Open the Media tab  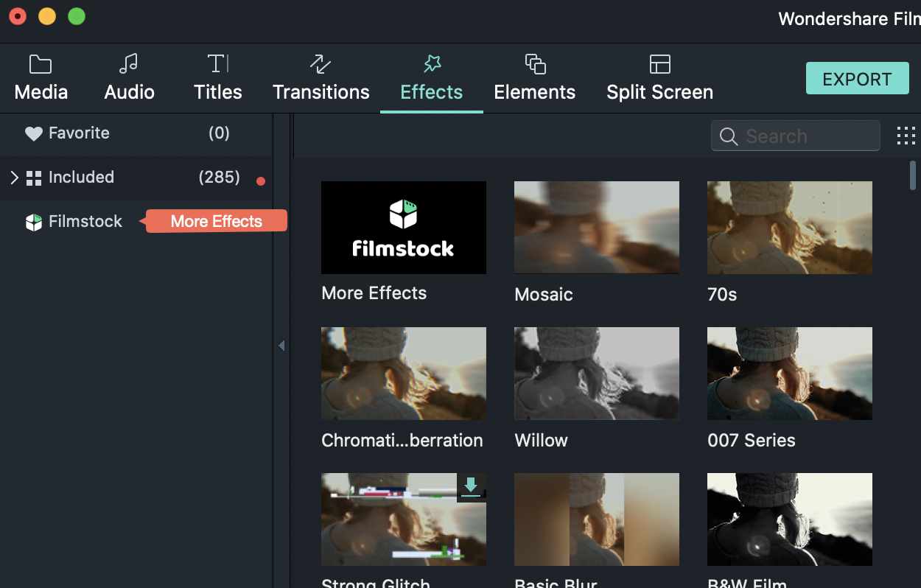coord(41,78)
